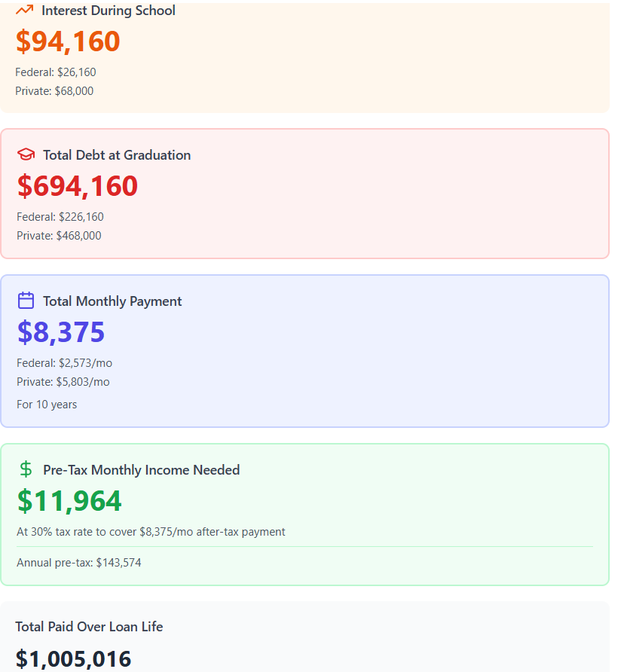The width and height of the screenshot is (624, 672).
Task: Click the $94,160 interest amount
Action: point(68,41)
